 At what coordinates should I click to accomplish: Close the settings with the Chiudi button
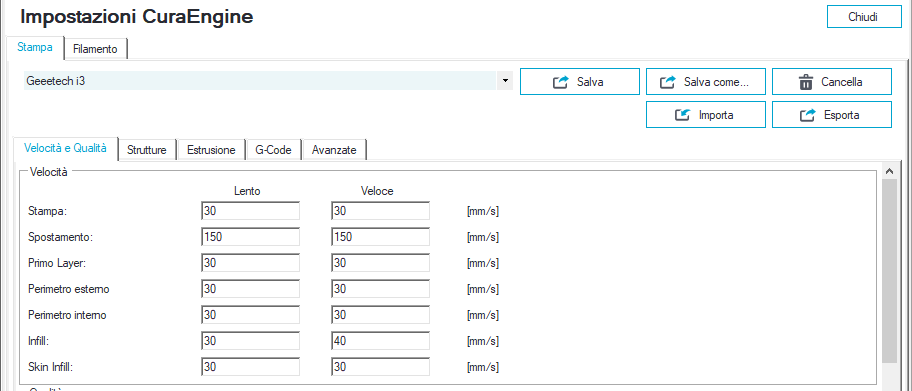863,17
